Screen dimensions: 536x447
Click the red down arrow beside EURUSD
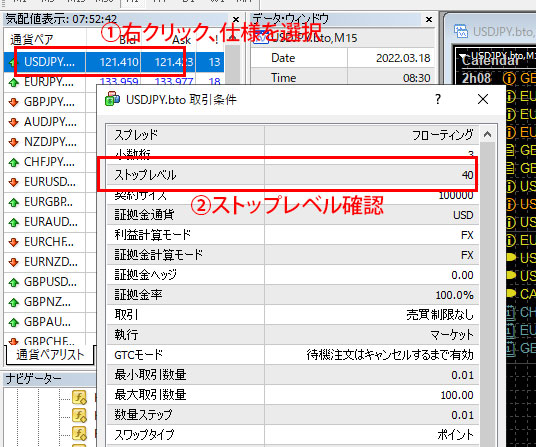tap(14, 182)
